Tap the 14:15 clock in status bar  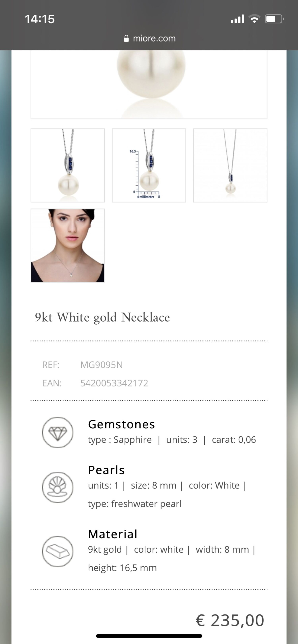click(40, 19)
